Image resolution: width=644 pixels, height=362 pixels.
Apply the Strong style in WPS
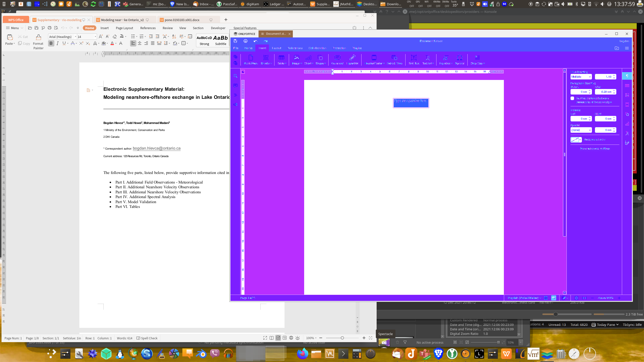coord(204,40)
